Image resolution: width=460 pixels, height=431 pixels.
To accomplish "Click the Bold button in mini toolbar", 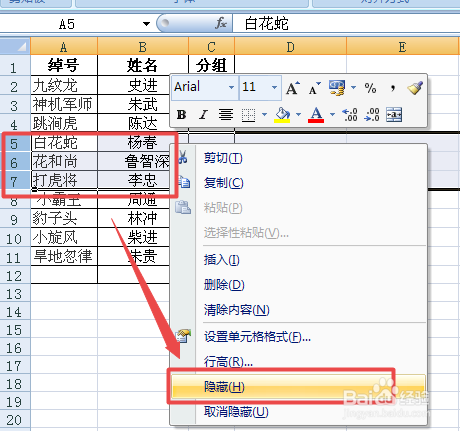I will coord(181,115).
